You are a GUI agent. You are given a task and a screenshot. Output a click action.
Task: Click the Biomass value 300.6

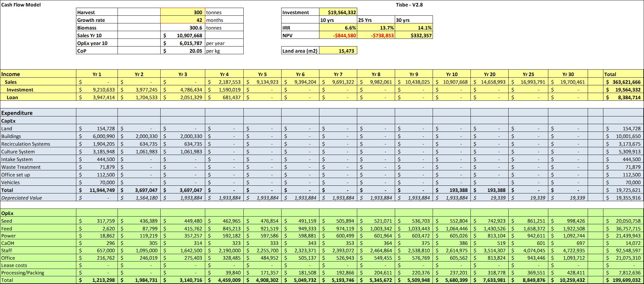click(183, 27)
